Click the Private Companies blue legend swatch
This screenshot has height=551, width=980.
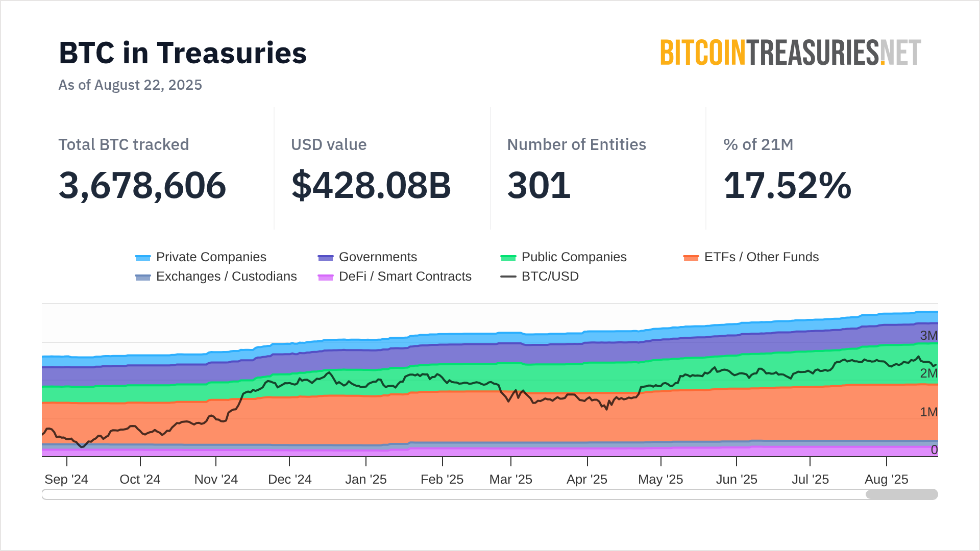[143, 258]
